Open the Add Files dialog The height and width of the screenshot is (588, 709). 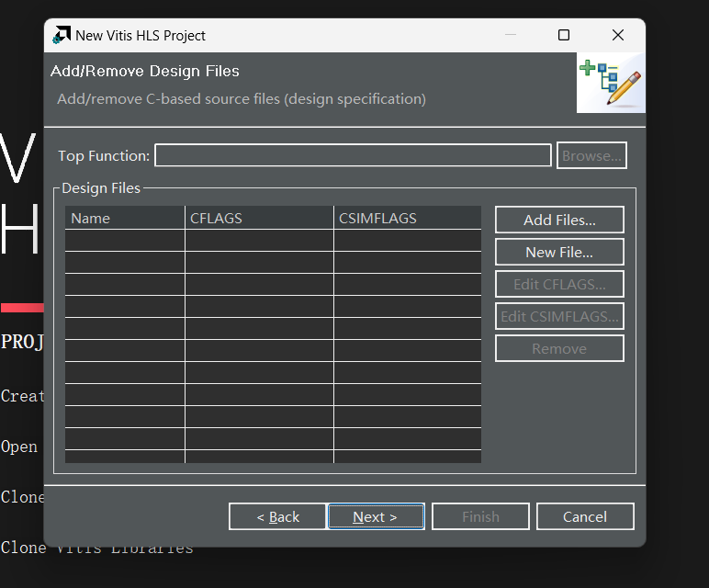[x=559, y=220]
